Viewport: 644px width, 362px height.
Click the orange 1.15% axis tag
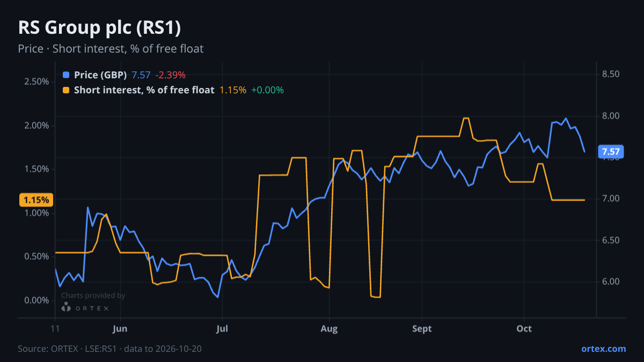36,200
